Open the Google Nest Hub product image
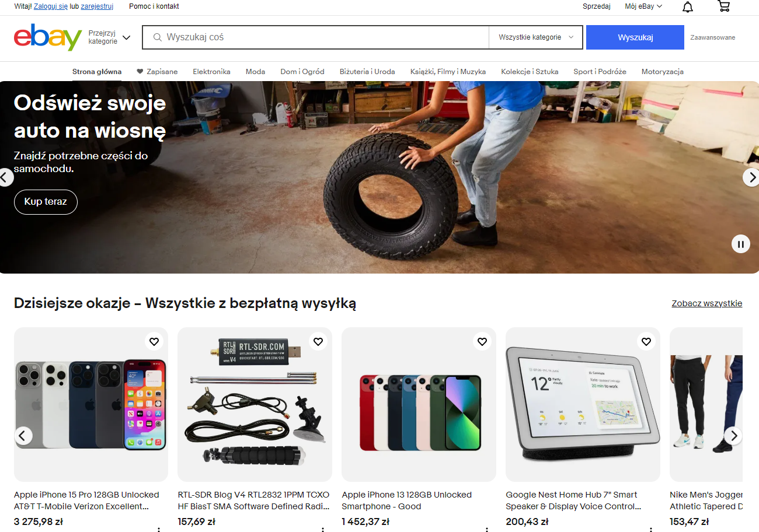Image resolution: width=759 pixels, height=532 pixels. [x=583, y=404]
